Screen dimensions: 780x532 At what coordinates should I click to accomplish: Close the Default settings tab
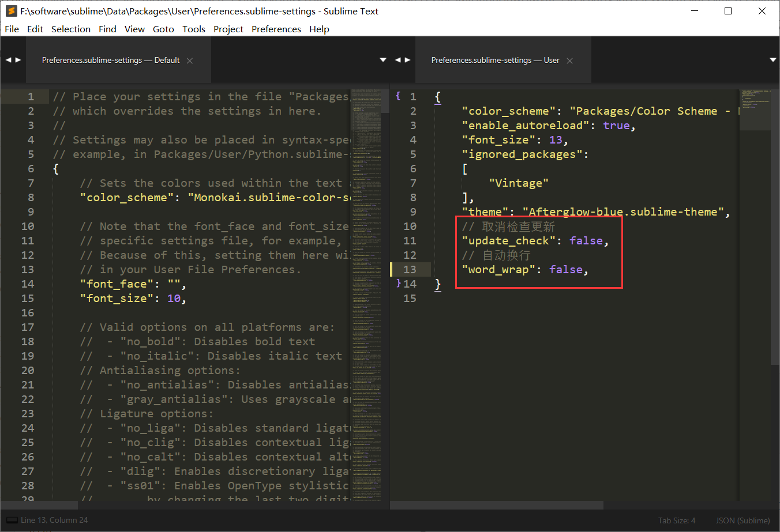(x=190, y=61)
